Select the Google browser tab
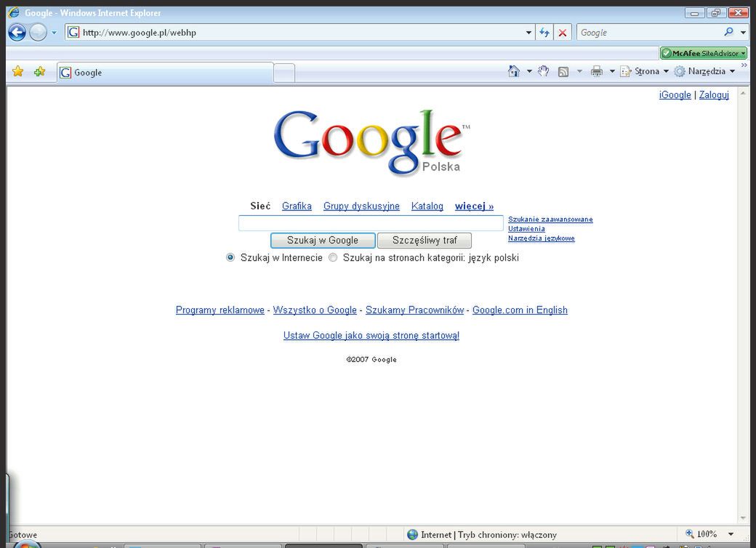756x548 pixels. point(166,73)
